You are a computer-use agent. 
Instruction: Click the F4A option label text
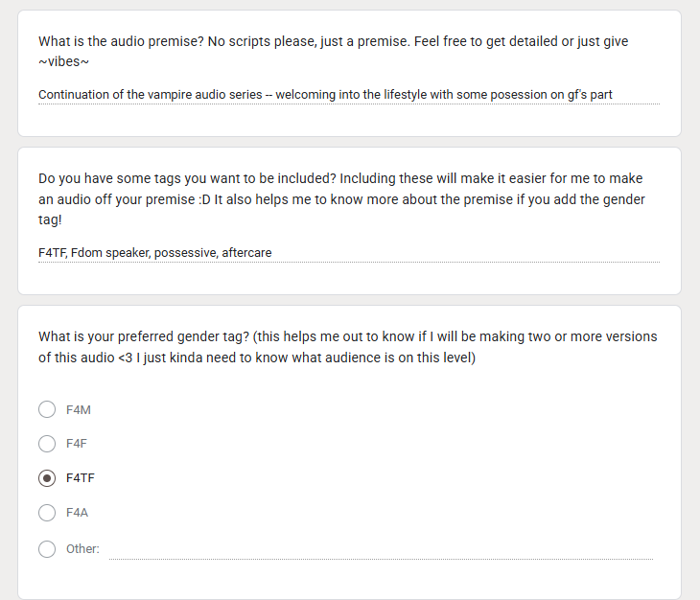[x=77, y=513]
